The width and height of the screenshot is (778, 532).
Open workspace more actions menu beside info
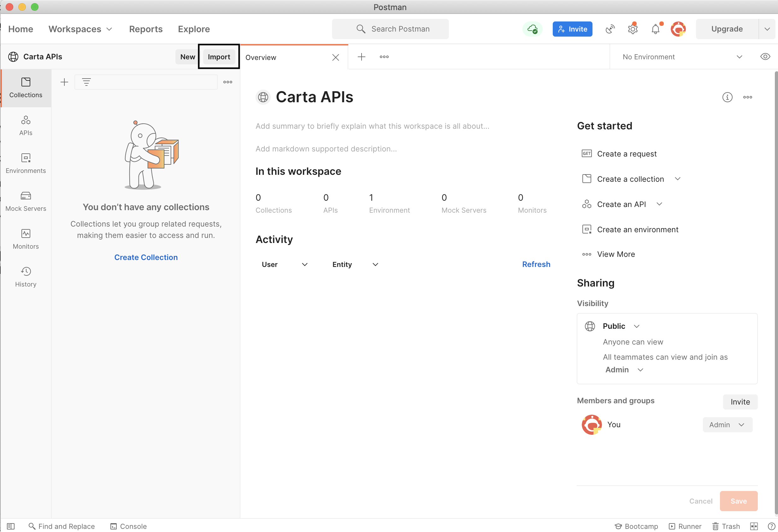(747, 97)
